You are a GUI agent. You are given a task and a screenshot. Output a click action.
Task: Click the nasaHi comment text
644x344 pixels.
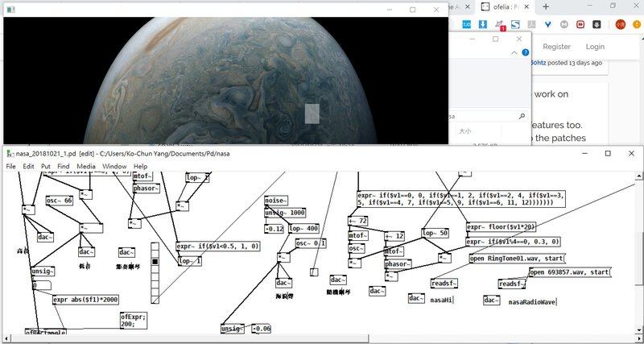(x=441, y=300)
